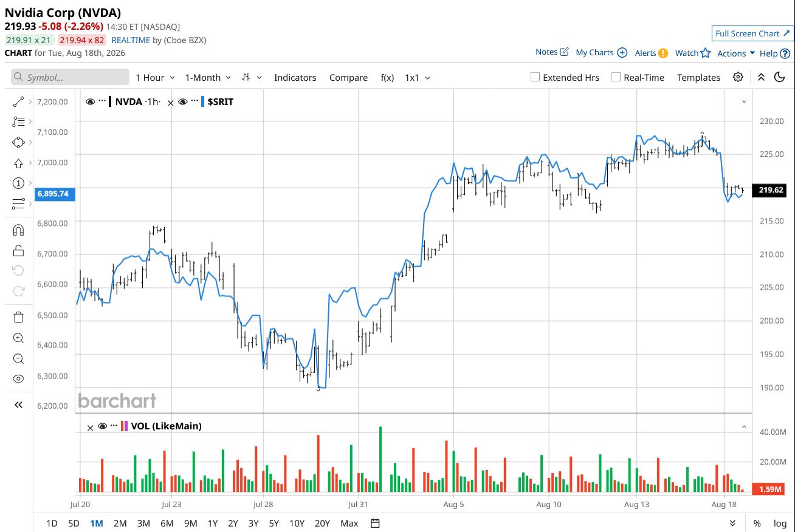Enable Real-Time checkbox
The image size is (795, 532).
pos(616,77)
